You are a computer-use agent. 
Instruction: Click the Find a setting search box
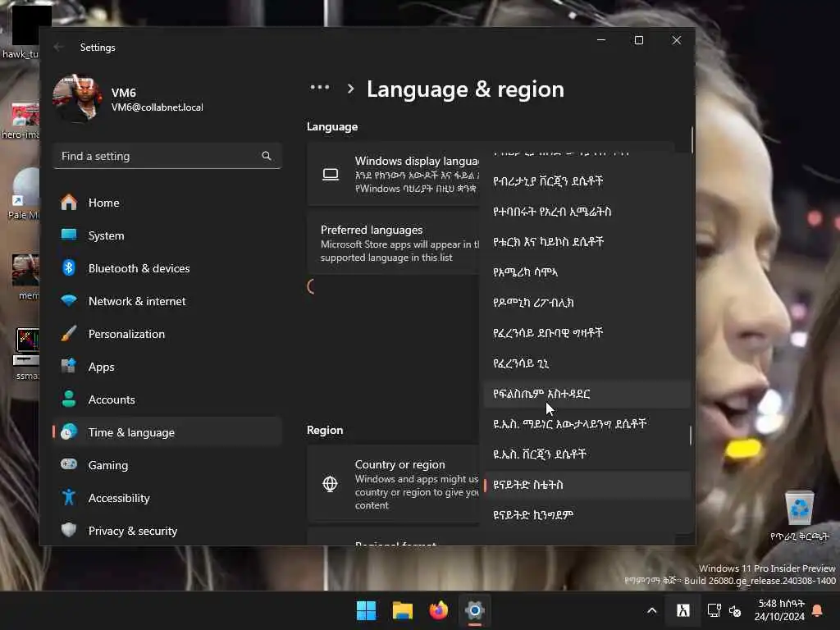coord(167,156)
